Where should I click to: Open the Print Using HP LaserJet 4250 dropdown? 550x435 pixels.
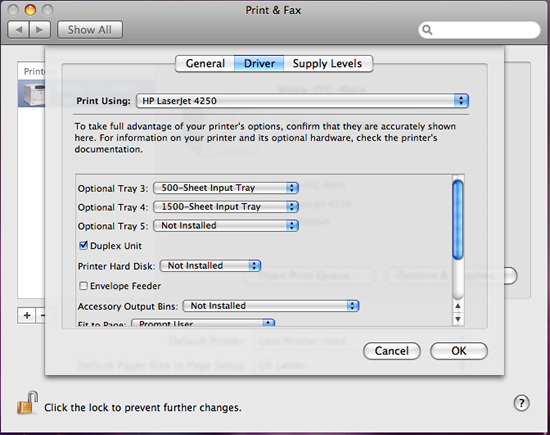302,101
